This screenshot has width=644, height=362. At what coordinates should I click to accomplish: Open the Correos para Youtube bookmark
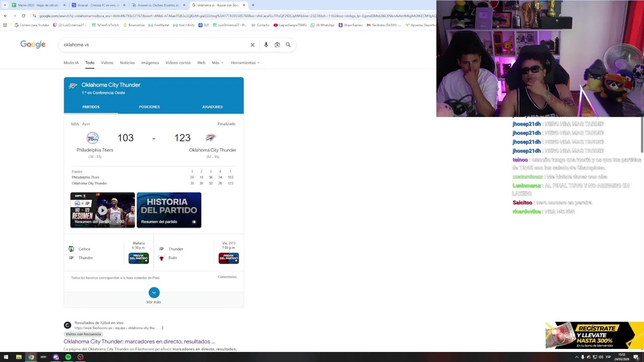pyautogui.click(x=32, y=25)
